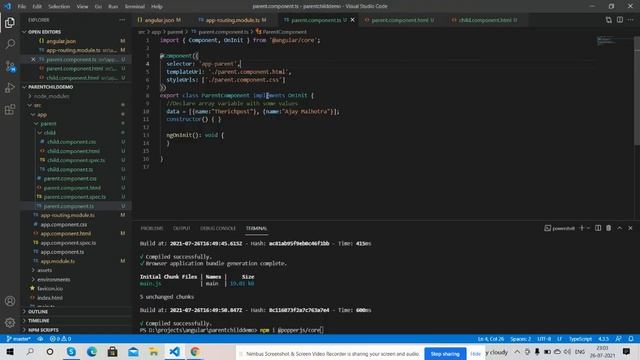
Task: Open Explorer more actions ellipsis
Action: pos(122,20)
